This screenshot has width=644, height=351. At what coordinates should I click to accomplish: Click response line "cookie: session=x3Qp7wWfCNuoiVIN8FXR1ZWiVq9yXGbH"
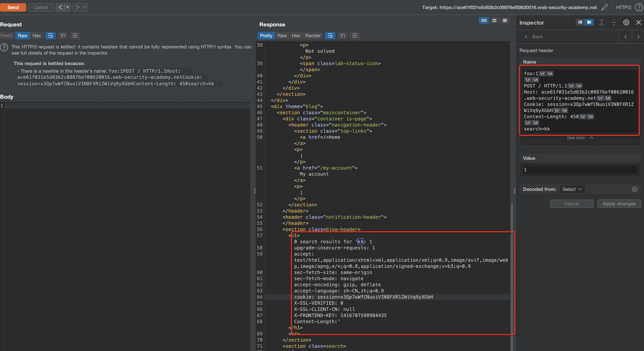(363, 297)
